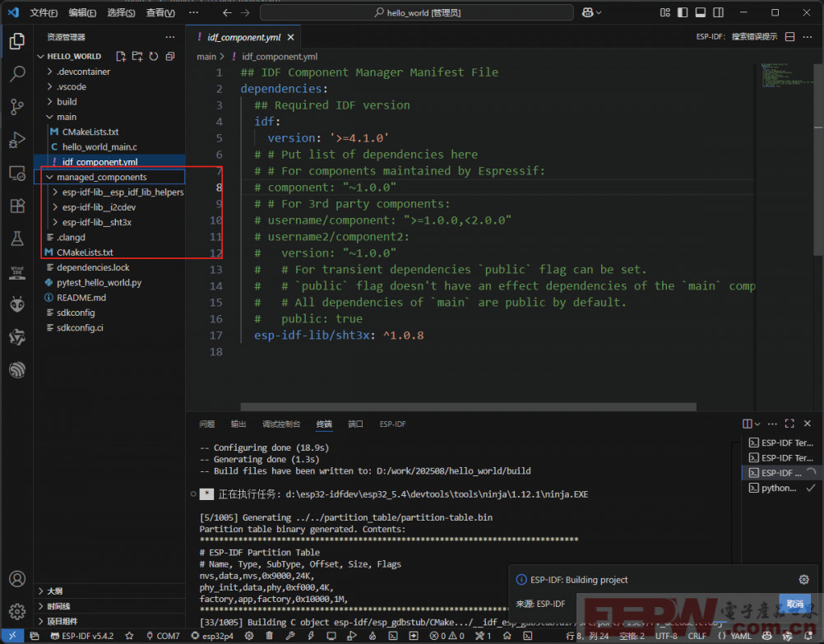Collapse all folders in explorer
The width and height of the screenshot is (824, 644).
(169, 57)
